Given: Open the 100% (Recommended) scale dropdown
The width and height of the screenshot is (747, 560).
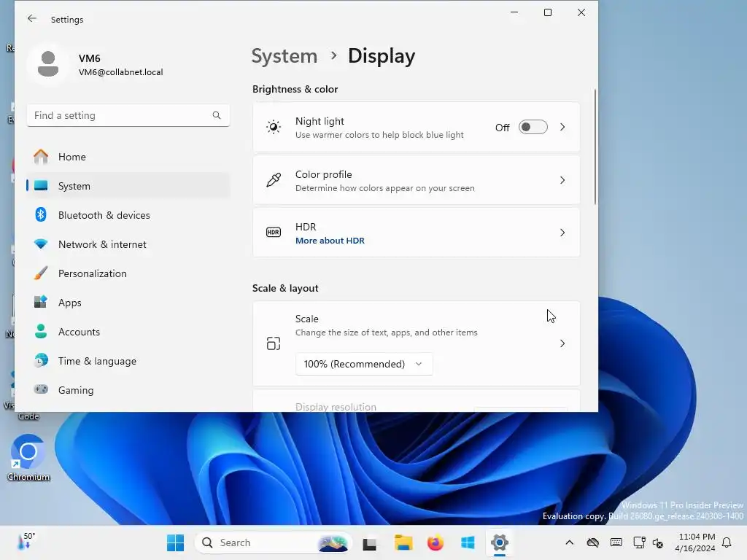Looking at the screenshot, I should [x=364, y=364].
